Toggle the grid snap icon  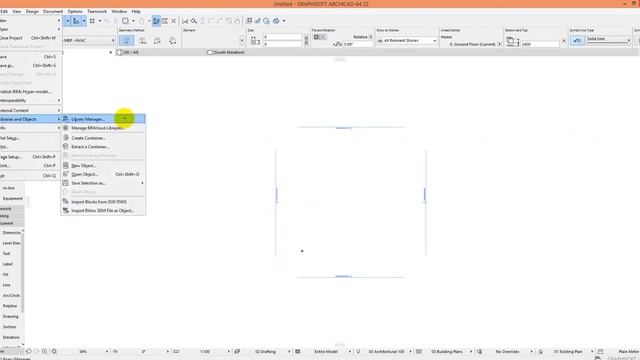tap(92, 21)
